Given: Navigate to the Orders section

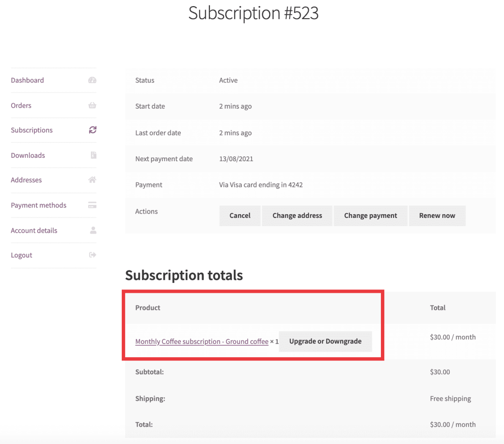Looking at the screenshot, I should (x=21, y=105).
